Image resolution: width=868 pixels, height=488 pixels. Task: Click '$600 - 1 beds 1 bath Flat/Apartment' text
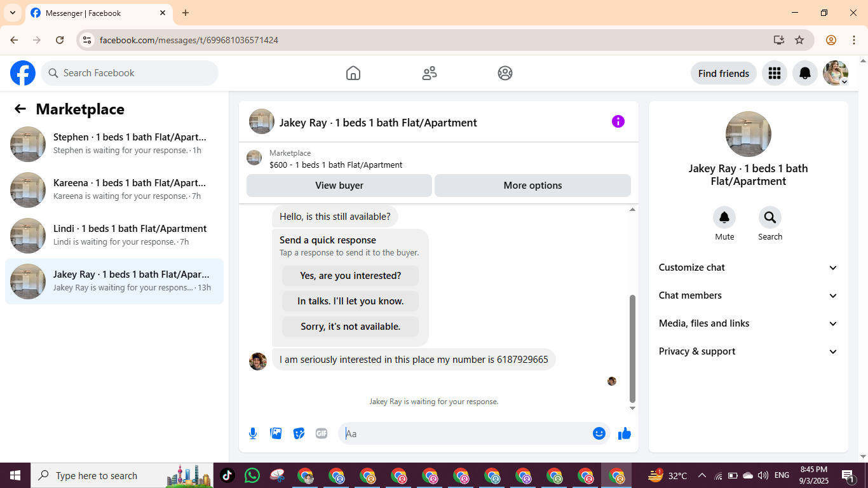336,165
